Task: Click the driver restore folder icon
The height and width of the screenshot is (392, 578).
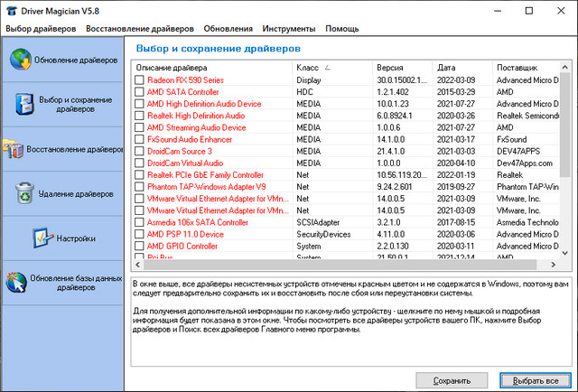Action: coord(12,147)
